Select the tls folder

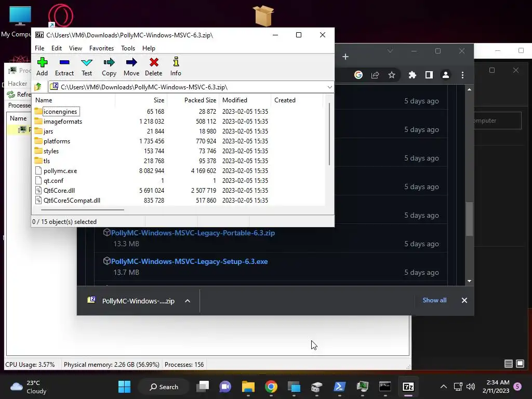pyautogui.click(x=46, y=161)
